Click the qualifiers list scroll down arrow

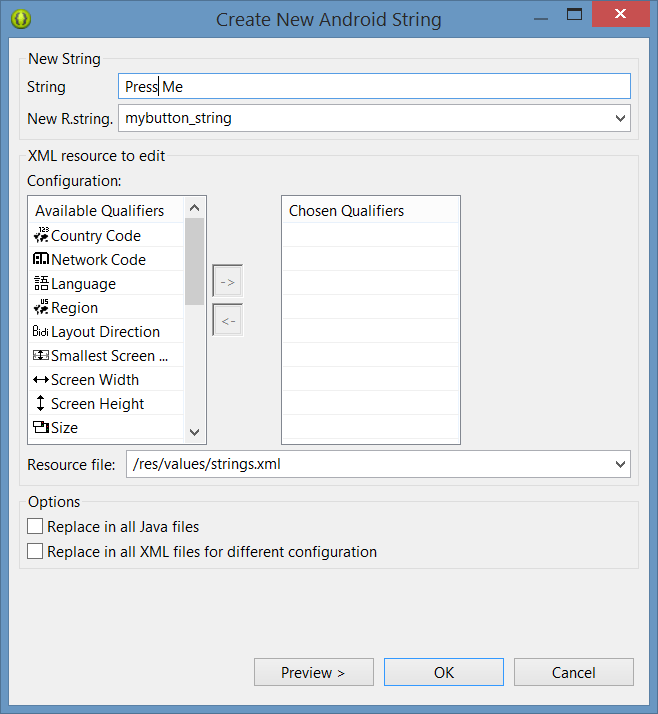coord(194,432)
